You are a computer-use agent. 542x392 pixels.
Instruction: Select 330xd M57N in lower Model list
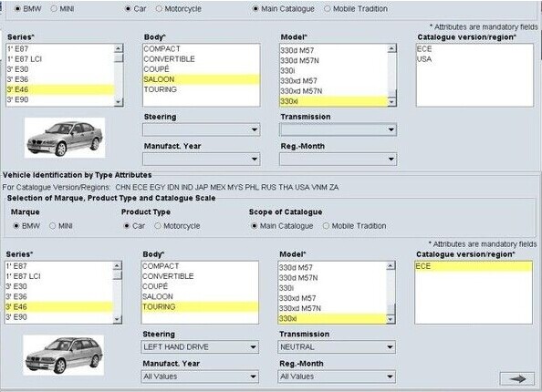[332, 308]
